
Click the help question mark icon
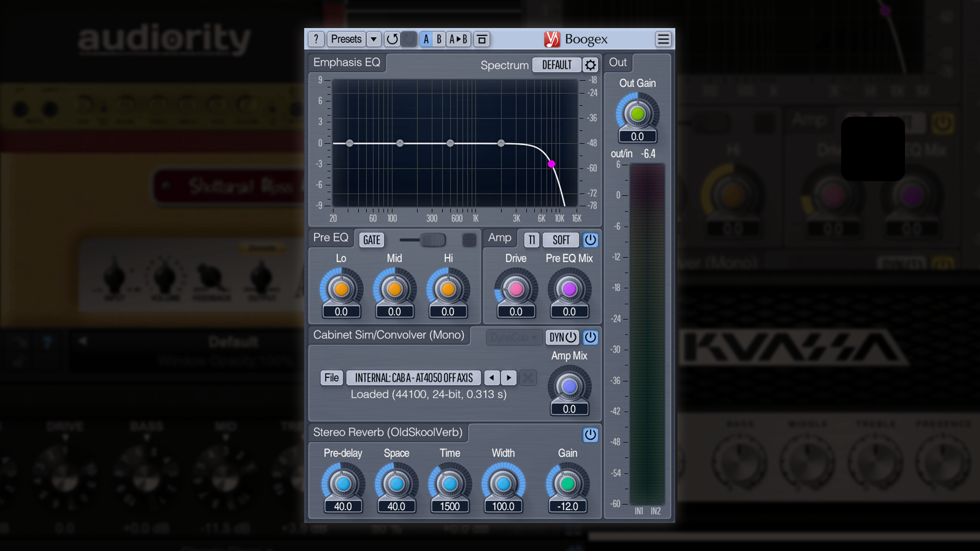tap(315, 39)
